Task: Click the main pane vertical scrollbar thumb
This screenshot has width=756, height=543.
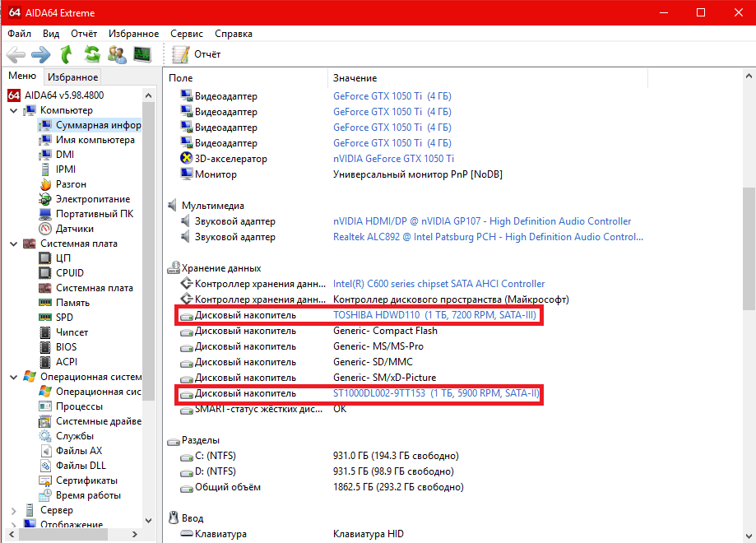Action: point(749,248)
